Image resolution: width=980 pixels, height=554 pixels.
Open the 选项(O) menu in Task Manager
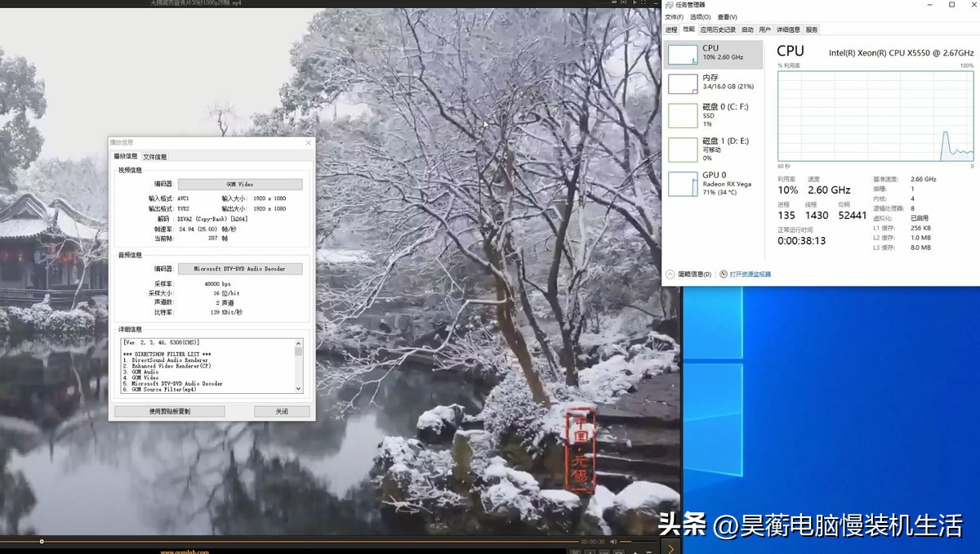(x=699, y=16)
